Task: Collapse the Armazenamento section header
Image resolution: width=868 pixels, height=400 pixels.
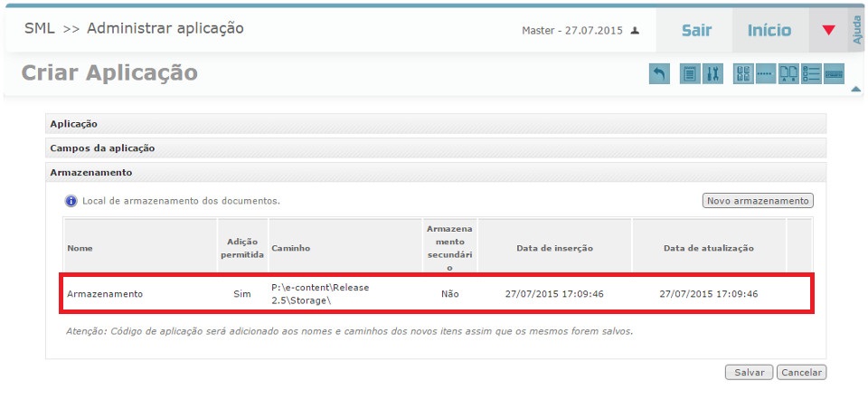Action: [x=436, y=172]
